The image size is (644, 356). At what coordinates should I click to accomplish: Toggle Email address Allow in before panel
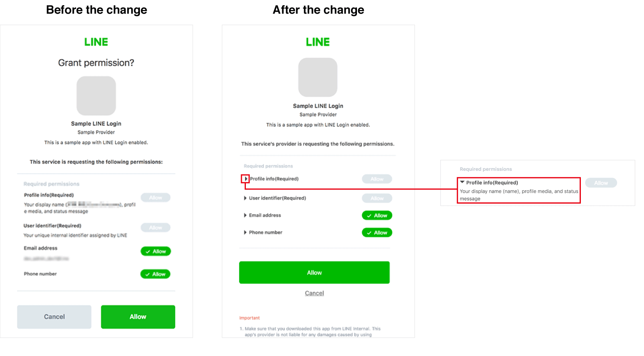(x=156, y=251)
